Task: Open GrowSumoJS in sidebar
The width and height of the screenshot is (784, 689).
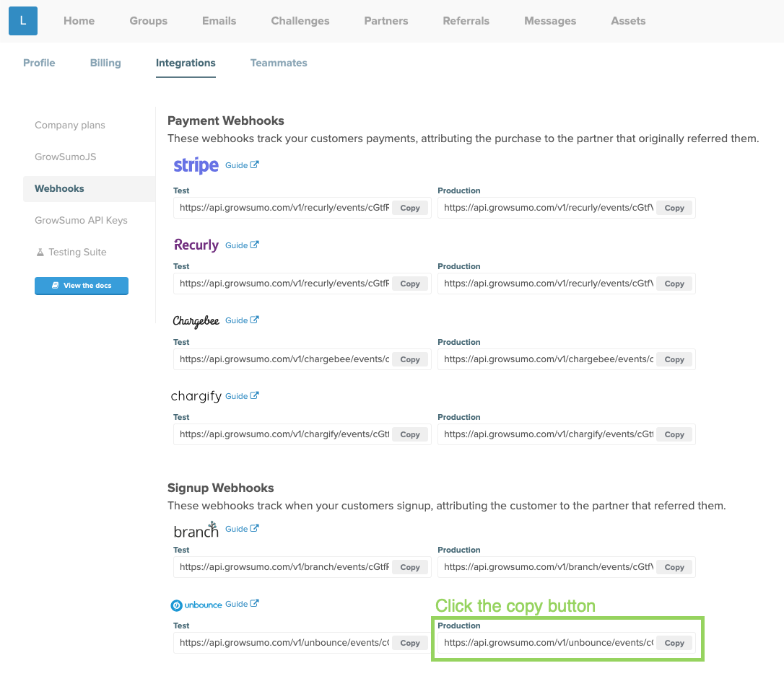Action: (66, 157)
